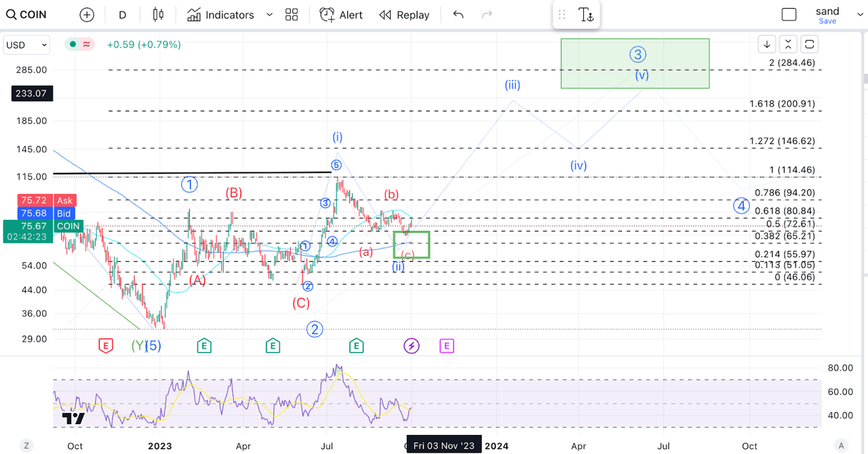Image resolution: width=868 pixels, height=454 pixels.
Task: Open the Indicators dialog
Action: pos(220,15)
